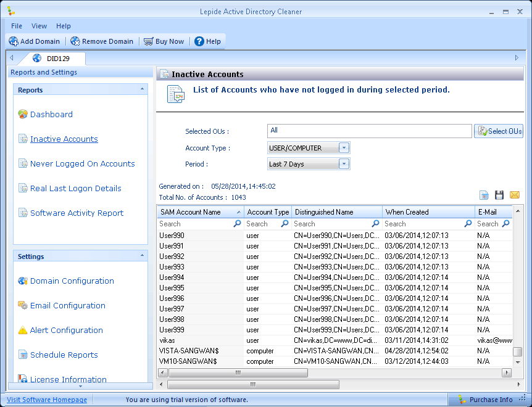
Task: Expand the sidebar down arrow below License Information
Action: point(80,386)
